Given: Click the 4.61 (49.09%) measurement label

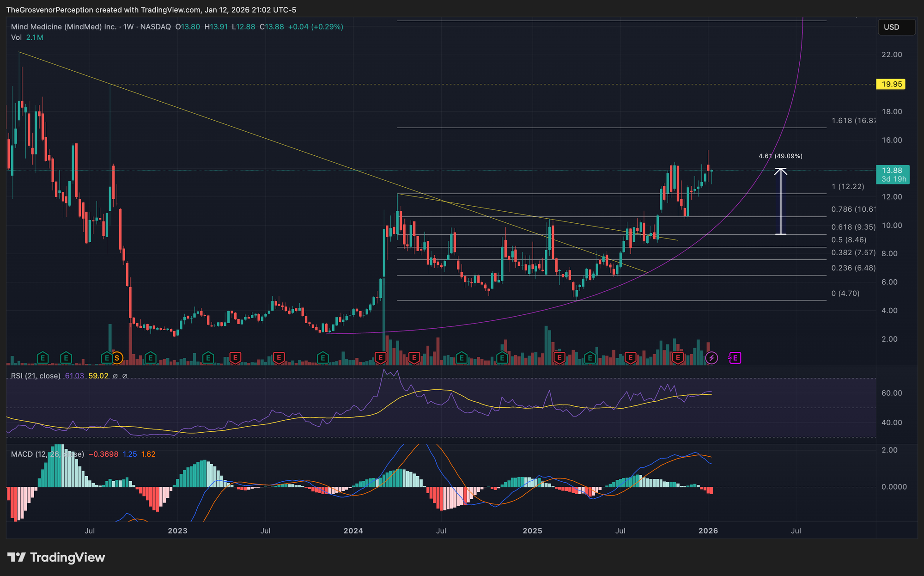Looking at the screenshot, I should tap(780, 156).
